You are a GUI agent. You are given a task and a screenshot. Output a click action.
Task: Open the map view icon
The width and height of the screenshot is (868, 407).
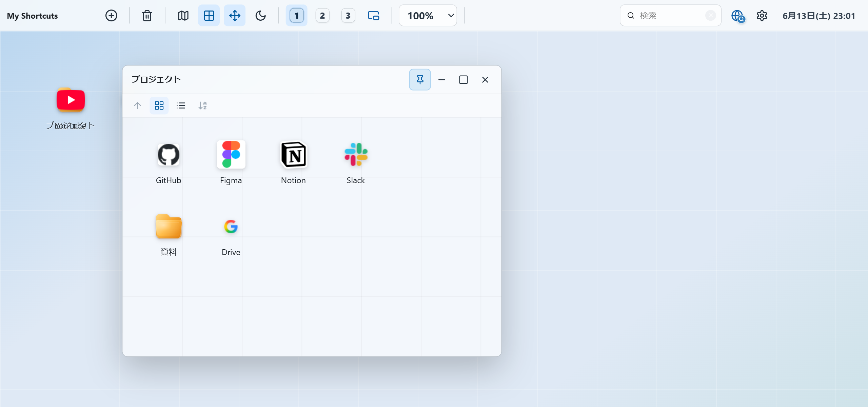point(183,16)
